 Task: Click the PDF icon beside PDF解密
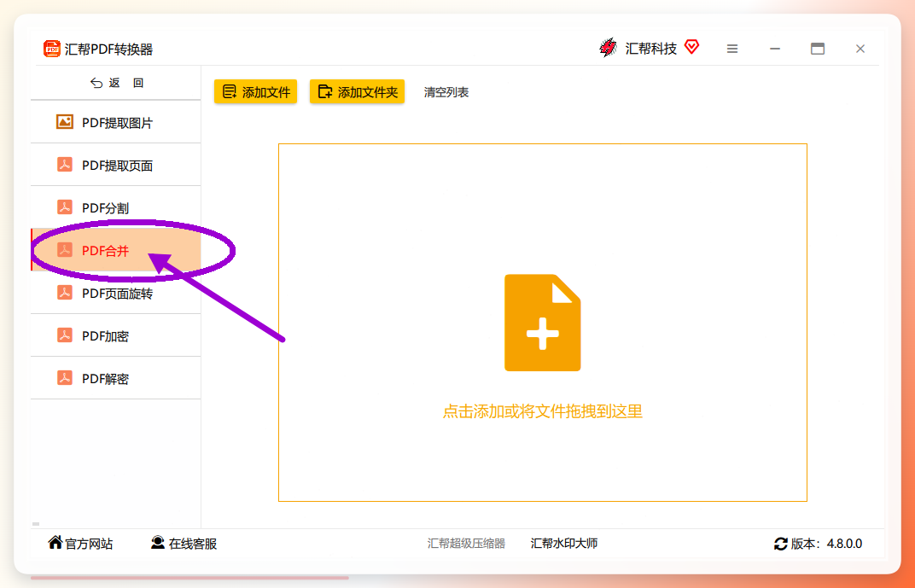(65, 377)
